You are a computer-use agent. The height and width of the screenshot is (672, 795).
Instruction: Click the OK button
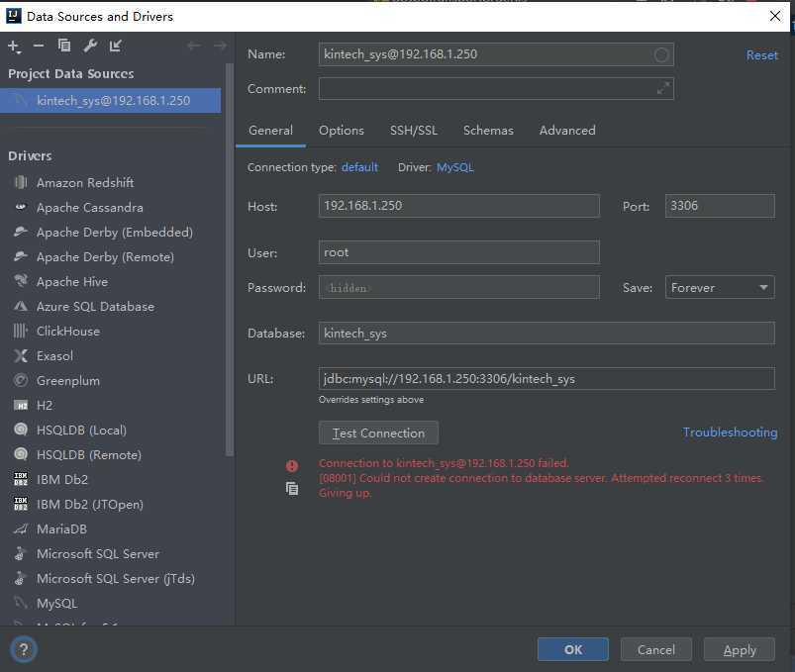tap(573, 649)
